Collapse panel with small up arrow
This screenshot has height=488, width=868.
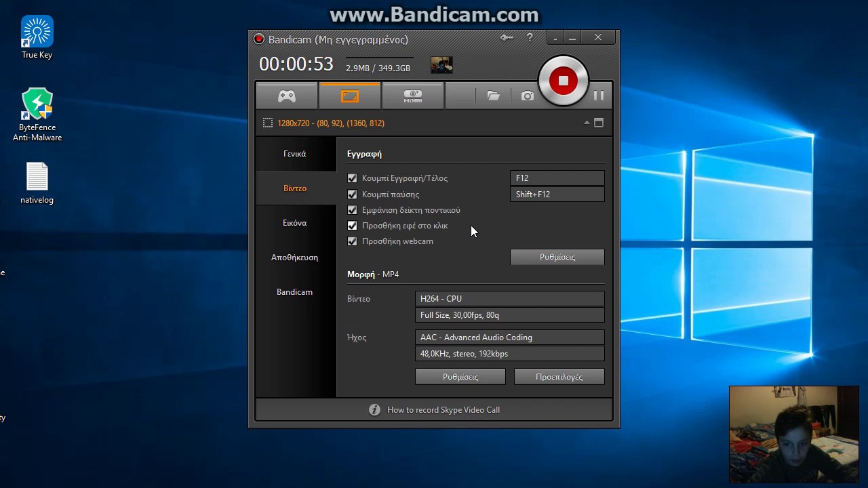(x=587, y=123)
